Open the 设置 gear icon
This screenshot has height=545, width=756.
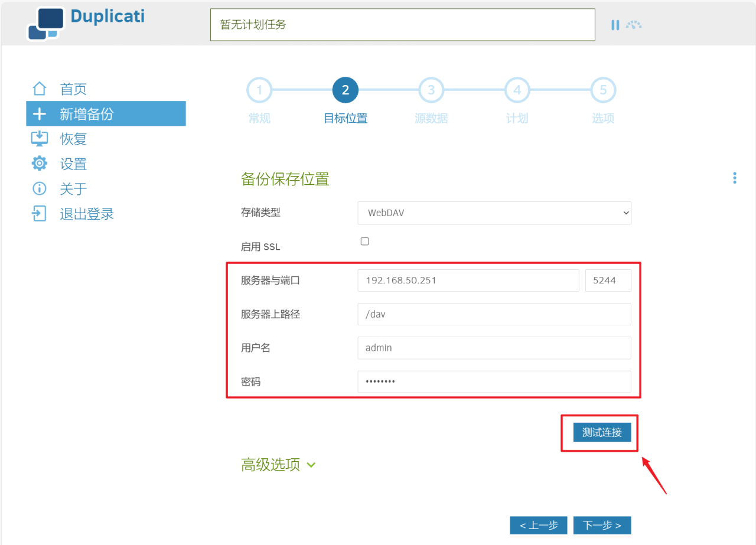coord(39,164)
